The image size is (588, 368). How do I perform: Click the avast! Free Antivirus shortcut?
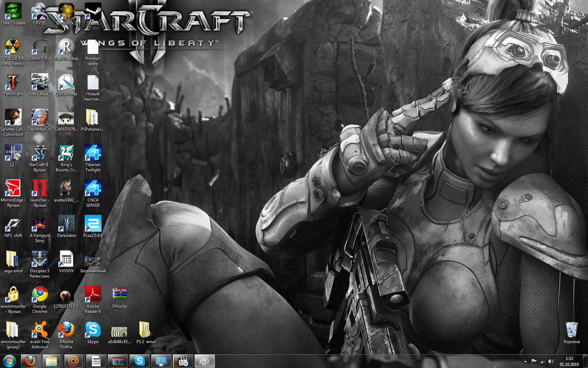point(40,335)
